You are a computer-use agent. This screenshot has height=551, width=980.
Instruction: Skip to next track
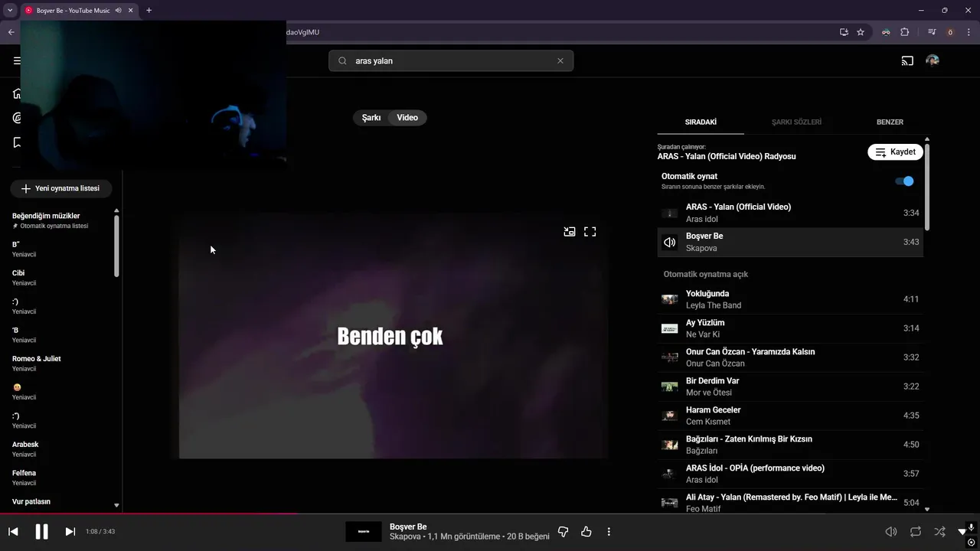[70, 531]
